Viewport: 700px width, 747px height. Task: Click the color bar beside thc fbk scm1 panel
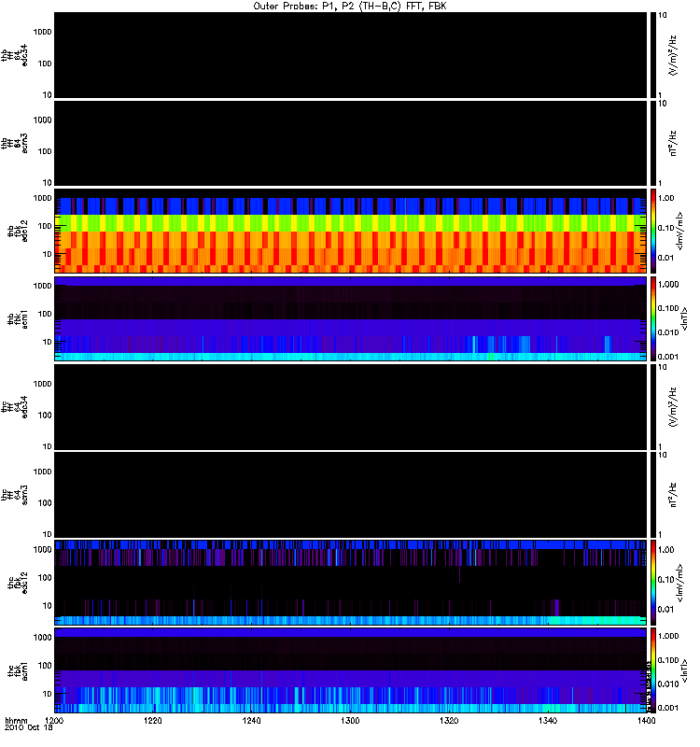(652, 670)
